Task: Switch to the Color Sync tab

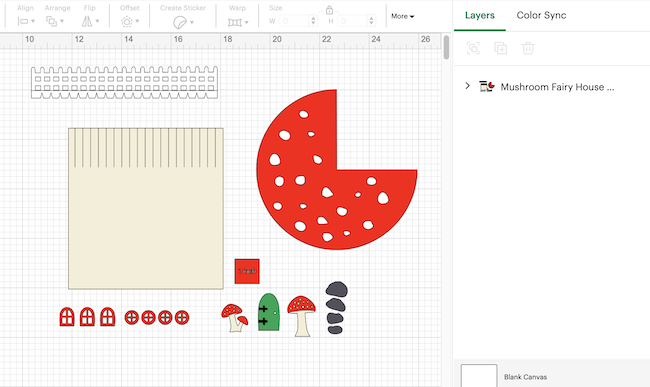Action: (541, 15)
